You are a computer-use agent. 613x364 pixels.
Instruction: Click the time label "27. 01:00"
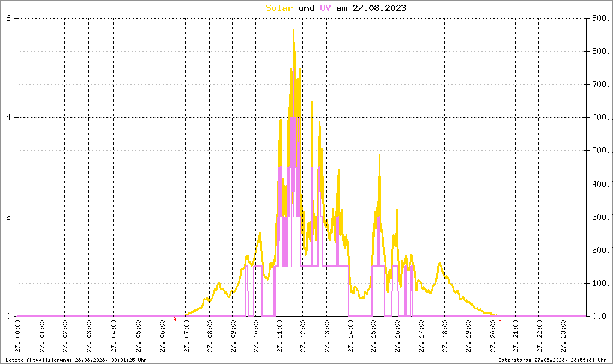point(41,336)
